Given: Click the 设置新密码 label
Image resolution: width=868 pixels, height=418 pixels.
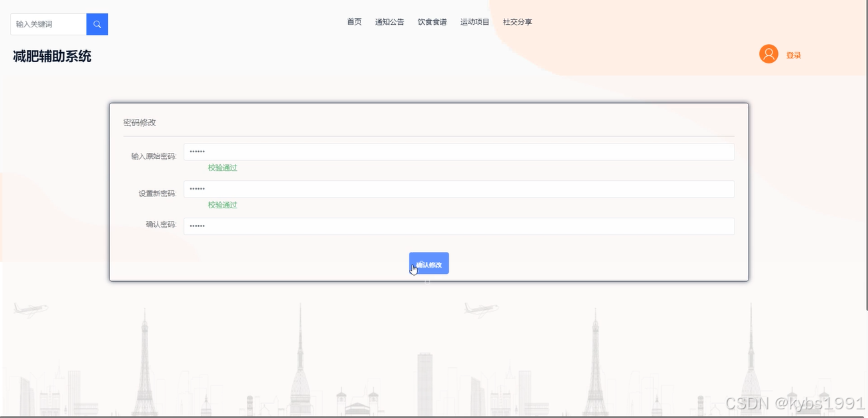Looking at the screenshot, I should point(157,194).
